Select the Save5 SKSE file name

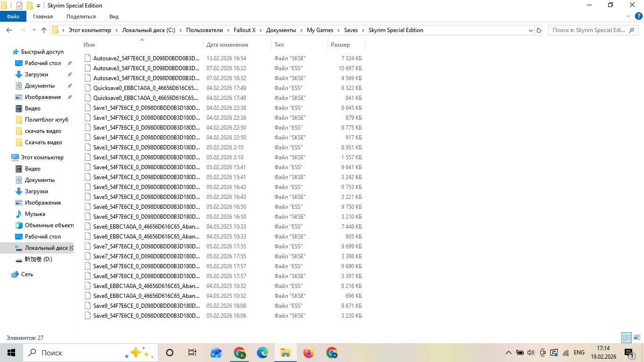[x=146, y=197]
